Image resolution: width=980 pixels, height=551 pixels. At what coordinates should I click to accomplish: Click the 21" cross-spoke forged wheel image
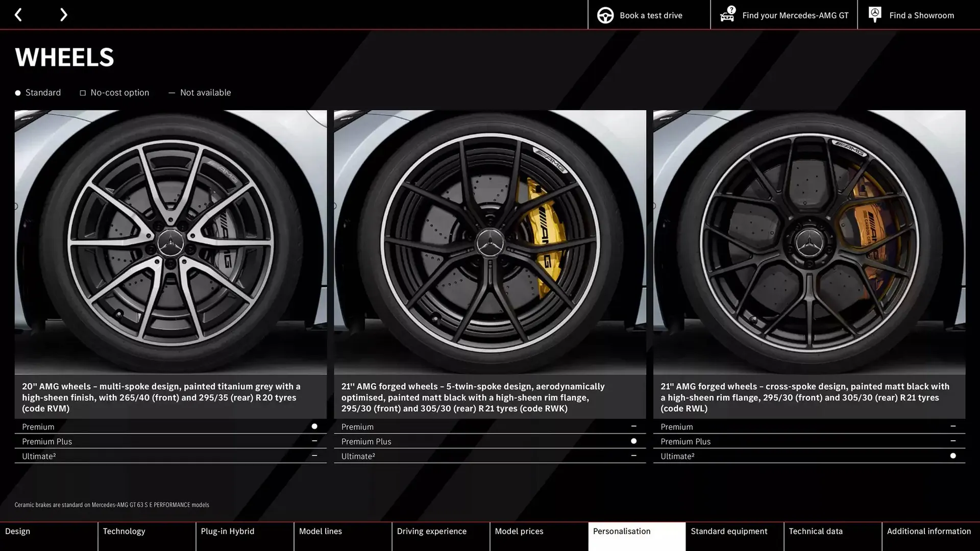(809, 242)
